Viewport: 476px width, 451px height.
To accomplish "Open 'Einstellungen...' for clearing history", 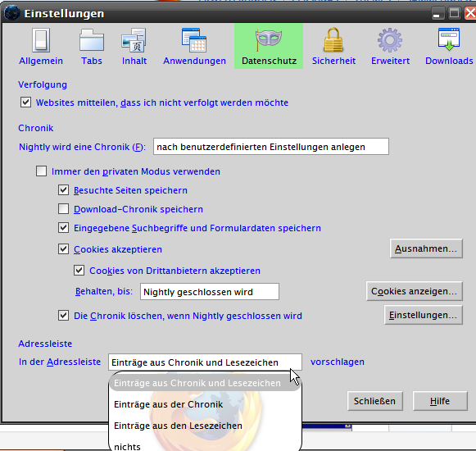I will click(424, 315).
